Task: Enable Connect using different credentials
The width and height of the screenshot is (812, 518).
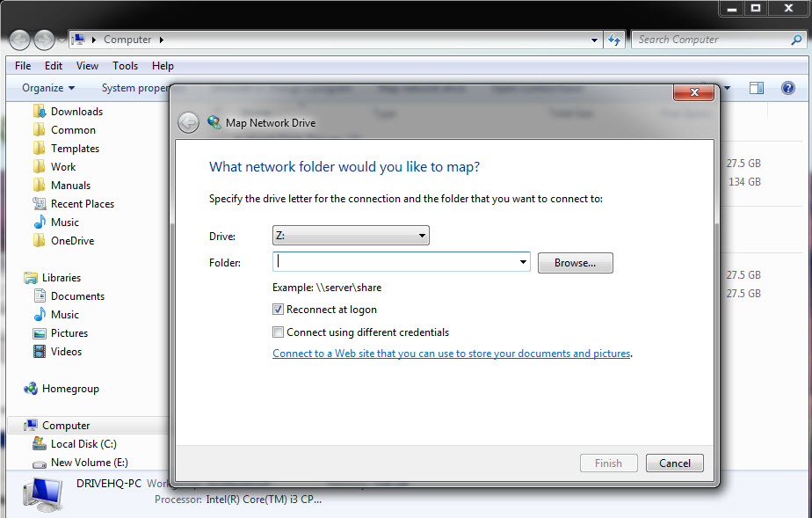Action: click(x=279, y=332)
